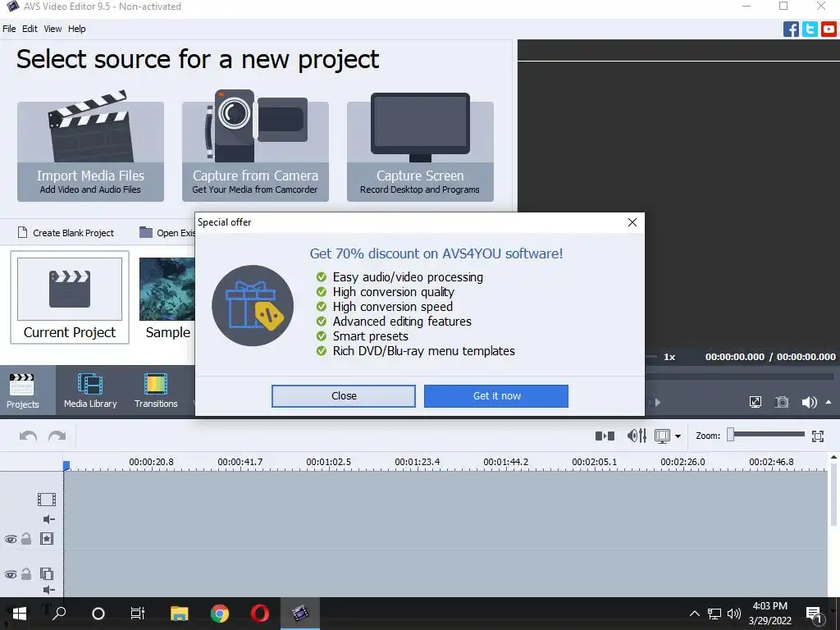Expand the timeline view dropdown arrow

click(x=678, y=436)
